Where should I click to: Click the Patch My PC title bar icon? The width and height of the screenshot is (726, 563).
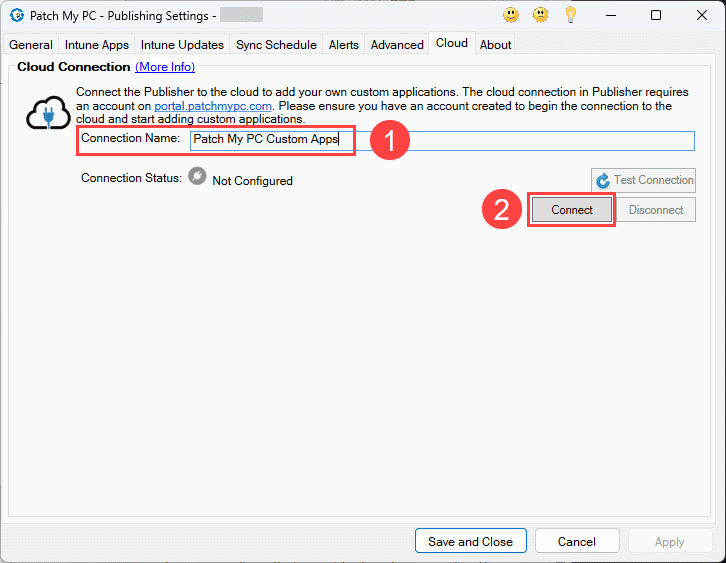click(16, 15)
